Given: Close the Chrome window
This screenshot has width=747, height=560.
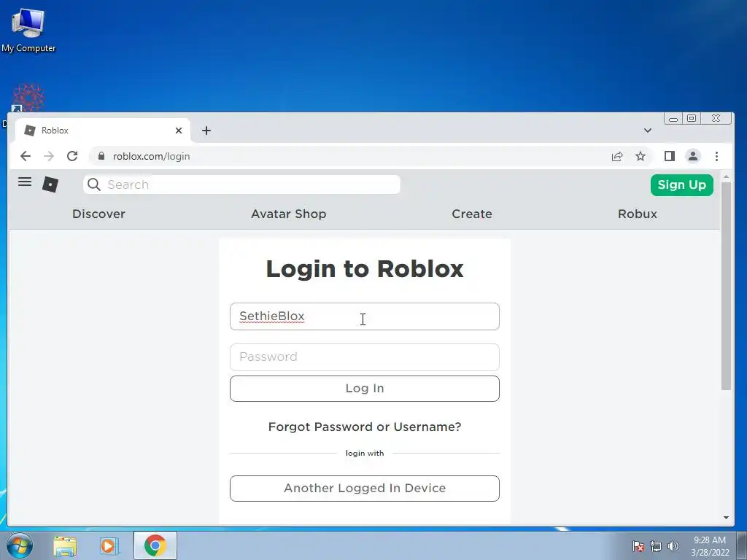Looking at the screenshot, I should tap(716, 118).
